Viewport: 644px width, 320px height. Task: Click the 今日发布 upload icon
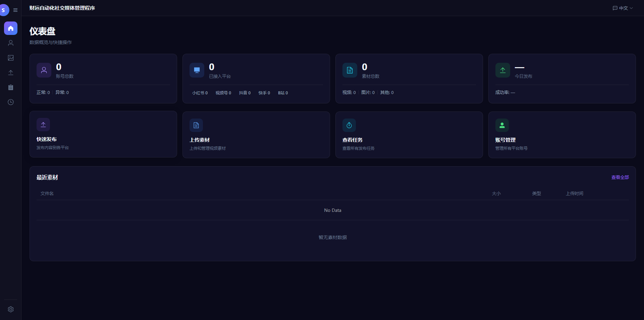(x=503, y=70)
